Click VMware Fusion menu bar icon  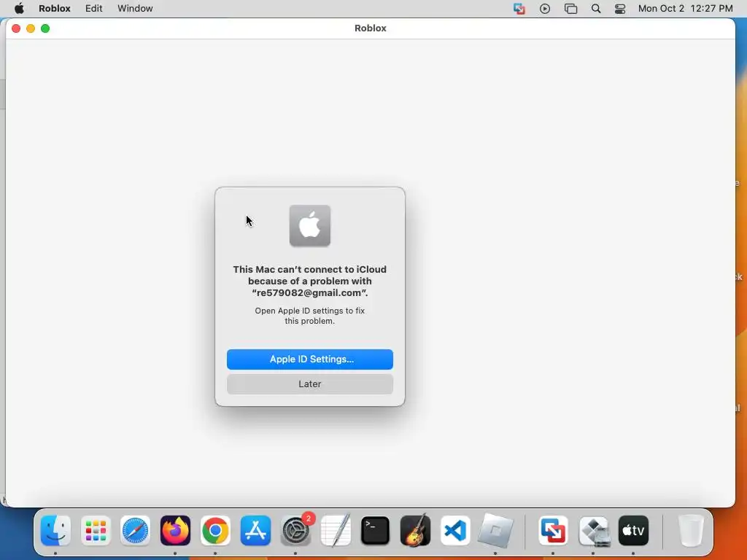click(x=519, y=9)
